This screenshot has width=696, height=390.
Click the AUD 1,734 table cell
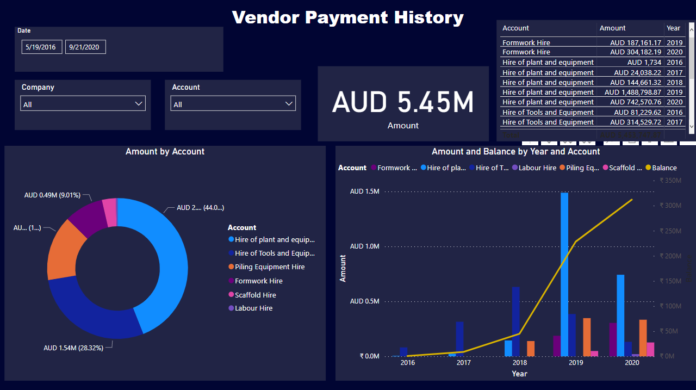click(x=644, y=63)
